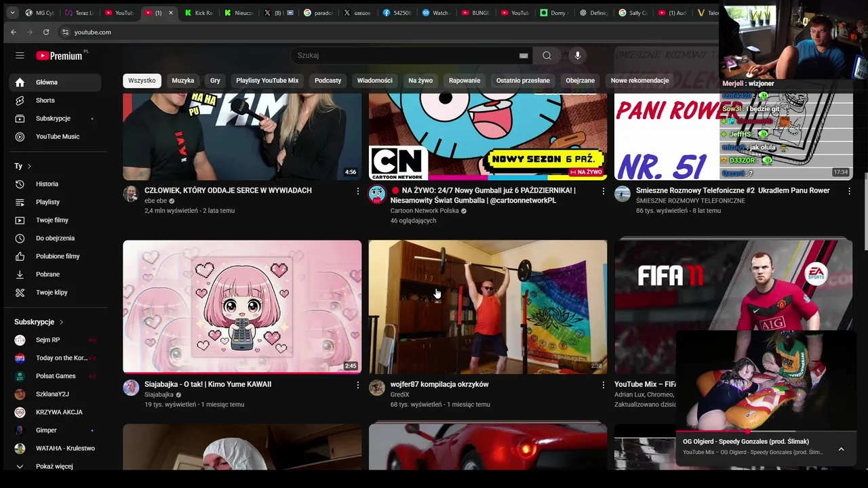Go back with browser back arrow
Screen dimensions: 868x488
14,32
